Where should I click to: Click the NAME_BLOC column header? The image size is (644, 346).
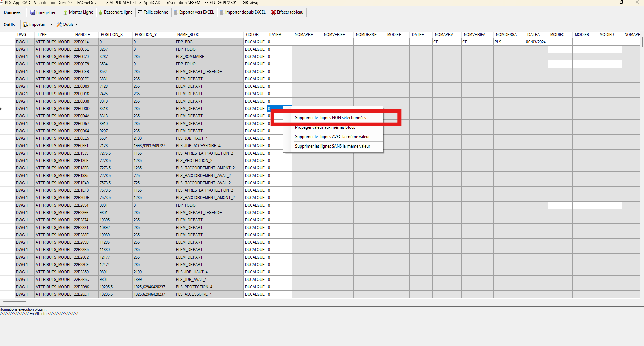click(x=188, y=35)
